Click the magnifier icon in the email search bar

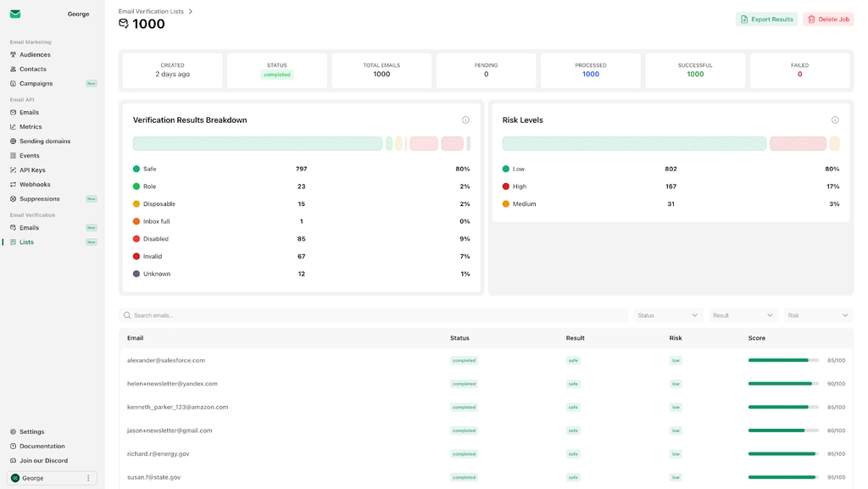127,314
